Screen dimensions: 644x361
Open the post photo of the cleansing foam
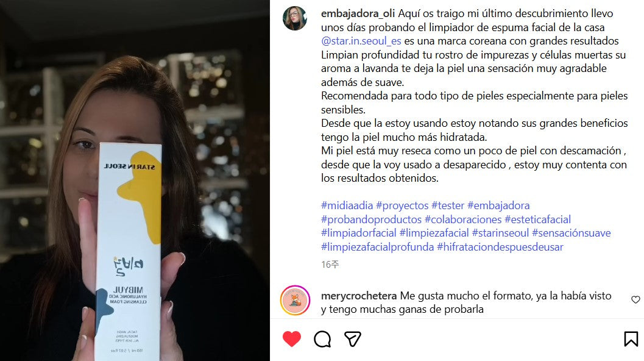(135, 180)
